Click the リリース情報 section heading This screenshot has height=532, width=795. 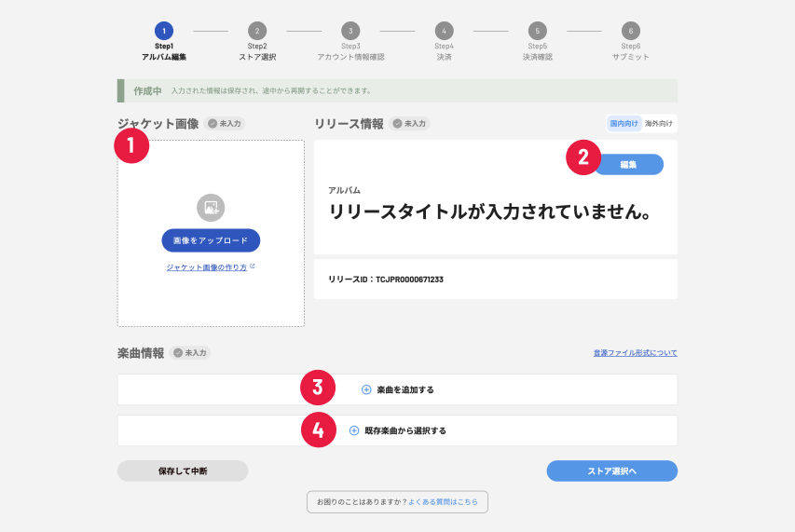[x=349, y=124]
